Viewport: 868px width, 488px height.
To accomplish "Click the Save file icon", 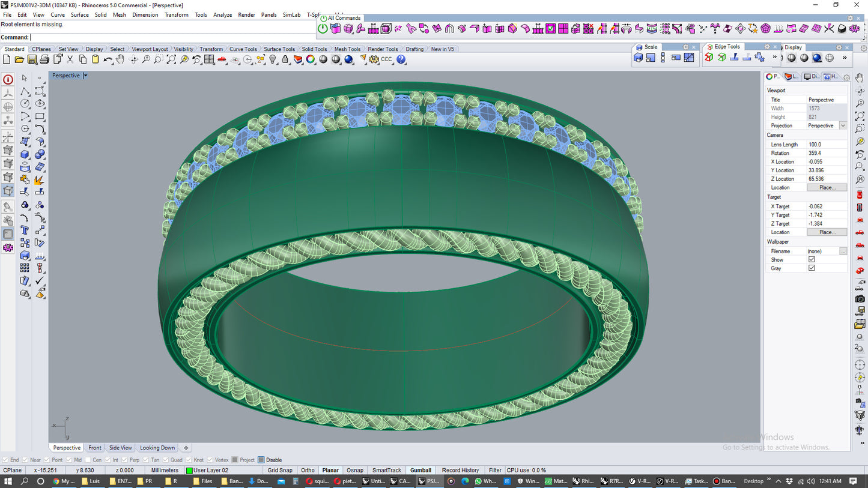I will pos(32,59).
